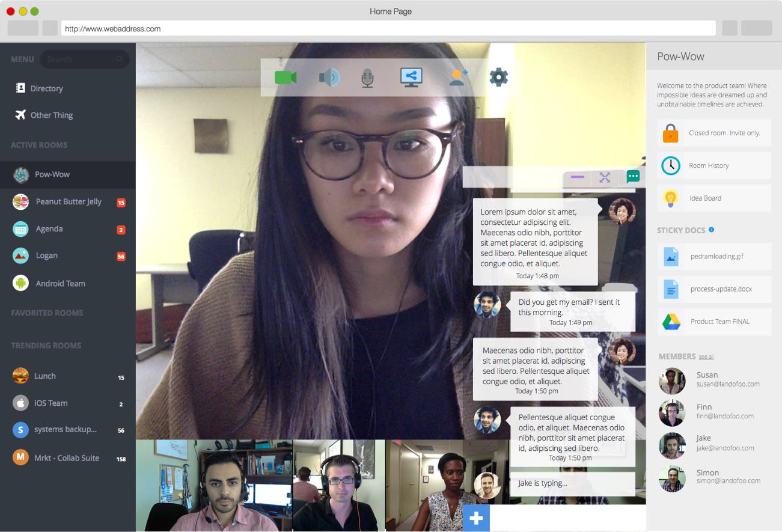Toggle the green video camera icon

pos(286,78)
